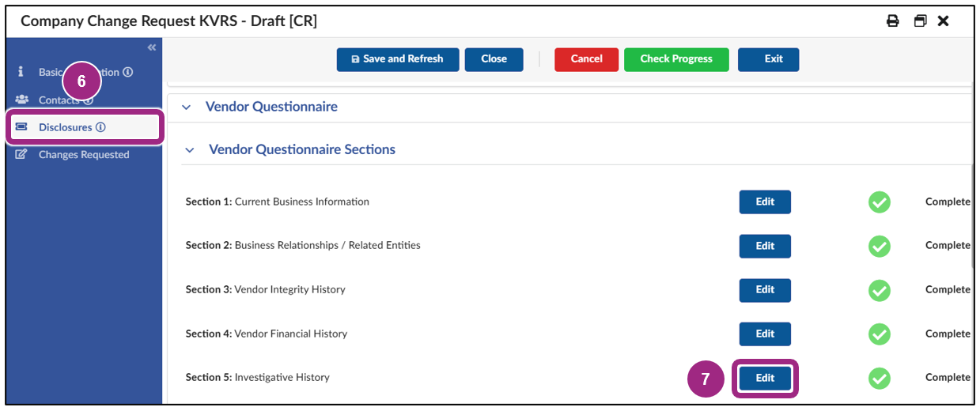Edit Section 5 Investigative History

coord(765,379)
